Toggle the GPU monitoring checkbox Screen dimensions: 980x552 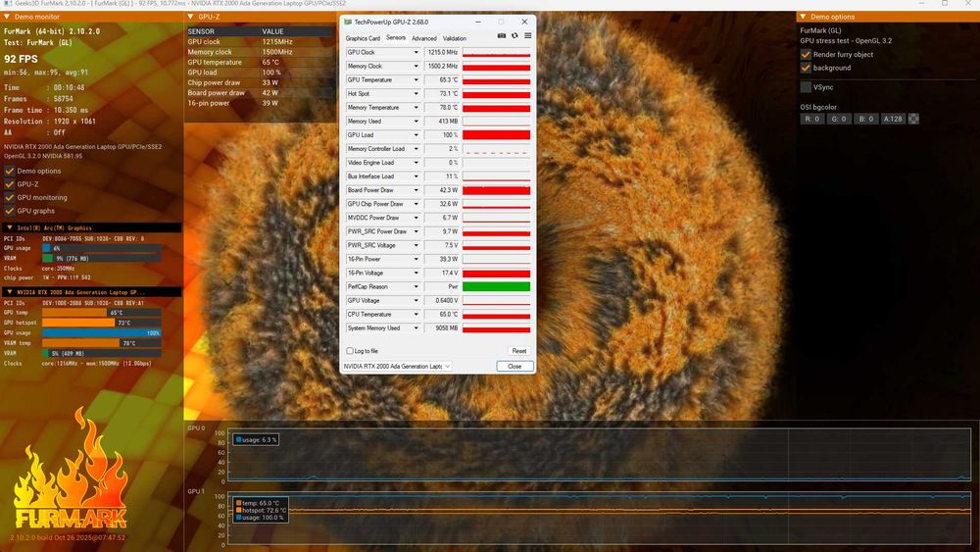(10, 197)
